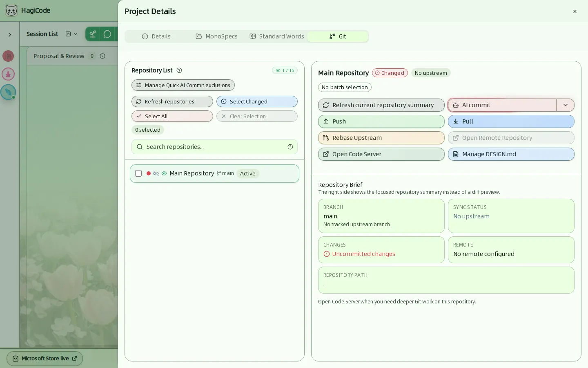Open Manage Quick AI Commit exclusions

pos(183,85)
